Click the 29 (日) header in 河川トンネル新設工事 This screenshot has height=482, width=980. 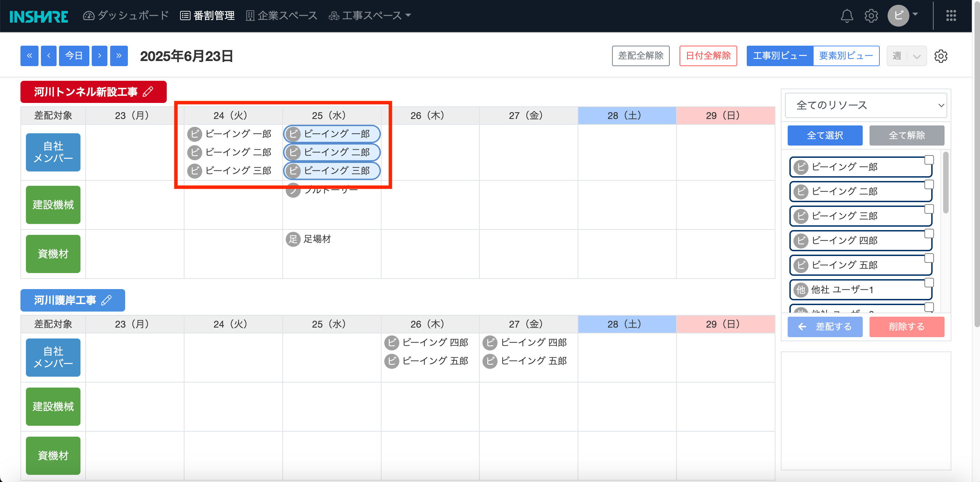726,116
